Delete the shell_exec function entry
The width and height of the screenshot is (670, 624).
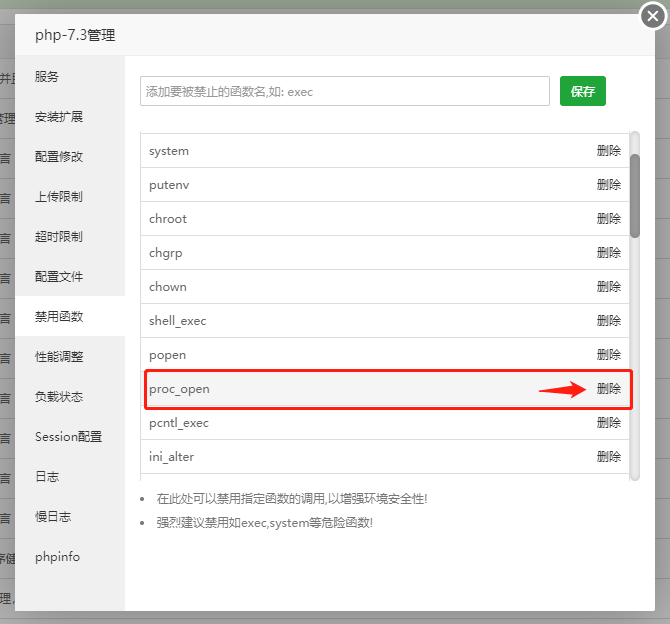608,321
